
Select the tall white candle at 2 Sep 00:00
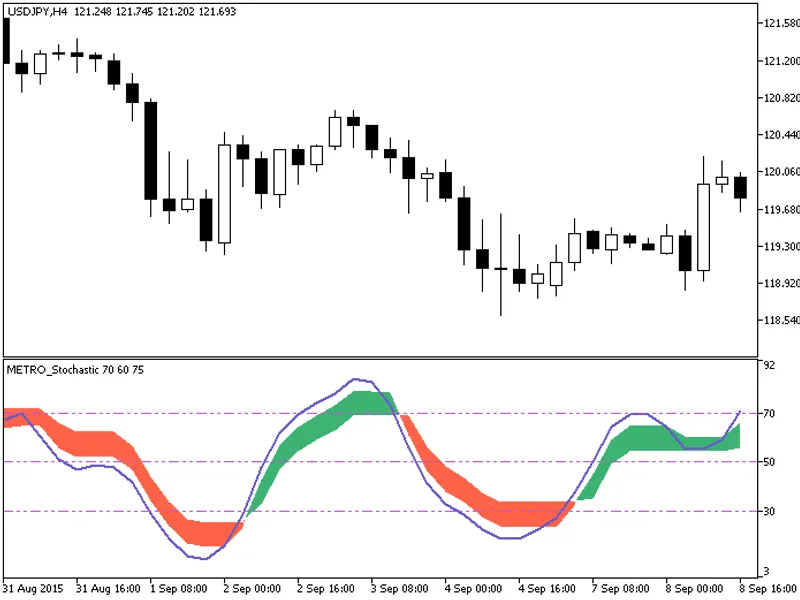point(224,194)
